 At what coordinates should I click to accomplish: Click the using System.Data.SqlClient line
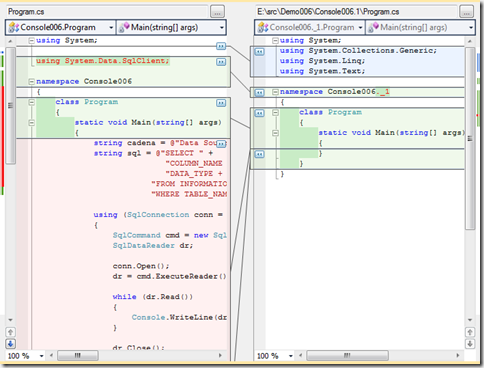[x=103, y=61]
